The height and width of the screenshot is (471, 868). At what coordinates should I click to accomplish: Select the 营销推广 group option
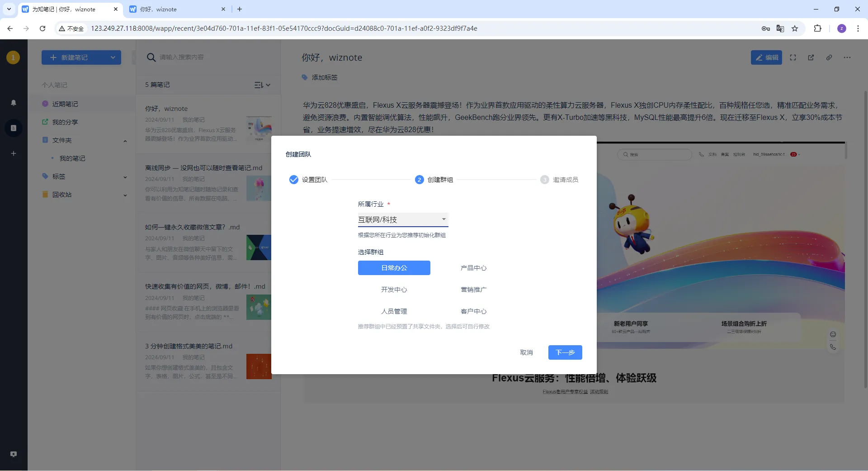point(474,290)
